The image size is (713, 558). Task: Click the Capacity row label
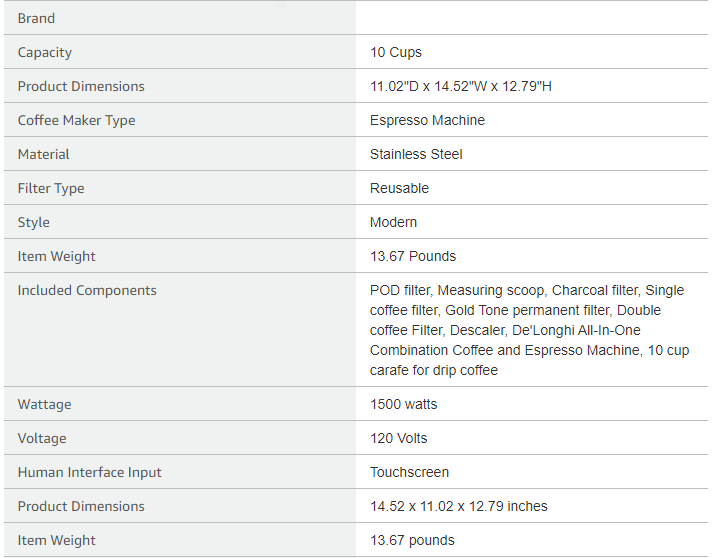[x=45, y=52]
